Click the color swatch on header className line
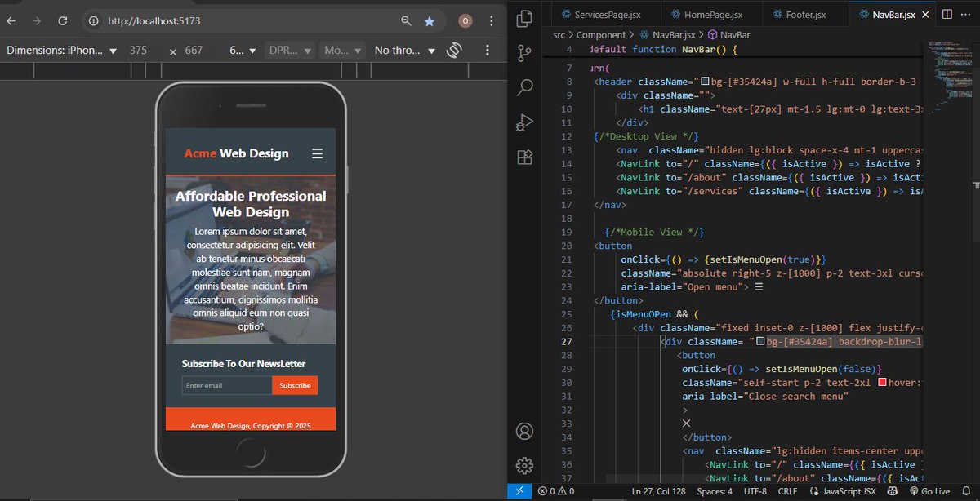This screenshot has width=980, height=501. [704, 82]
